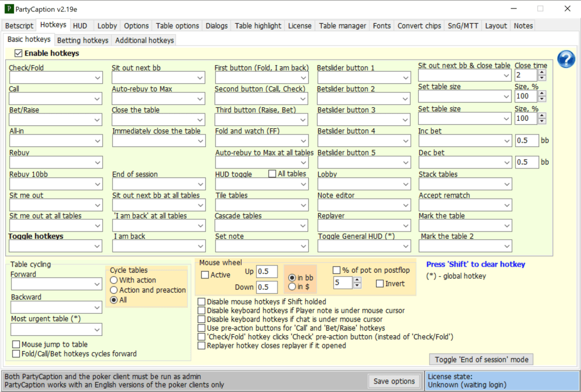Viewport: 581px width, 392px height.
Task: Enable the mouse wheel Active checkbox
Action: [x=205, y=275]
